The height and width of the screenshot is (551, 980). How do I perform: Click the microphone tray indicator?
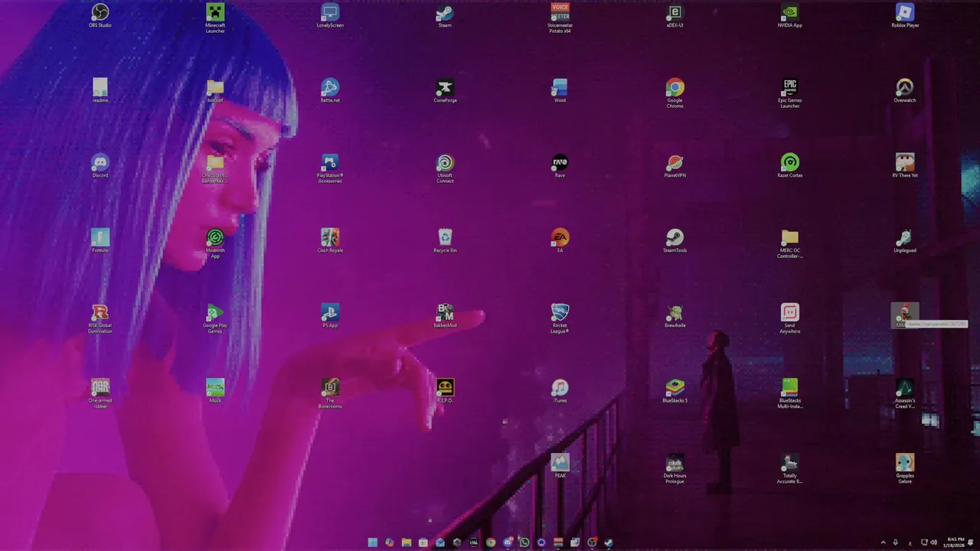click(895, 543)
